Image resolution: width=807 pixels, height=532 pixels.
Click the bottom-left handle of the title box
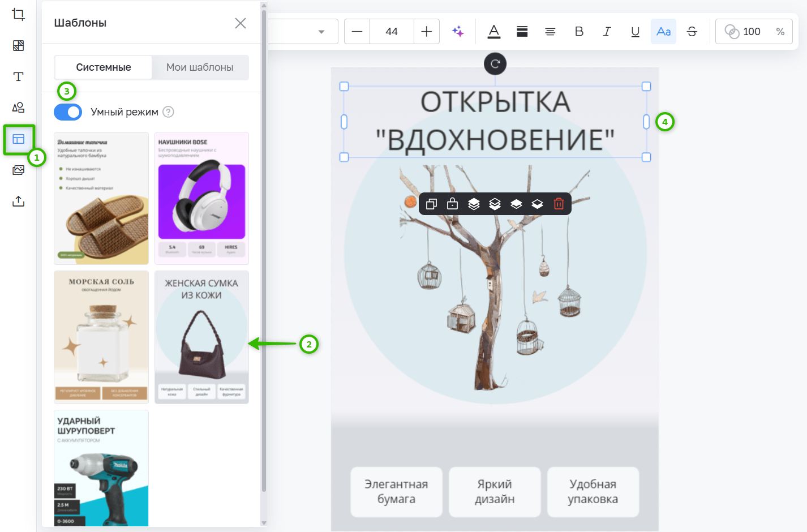coord(344,157)
